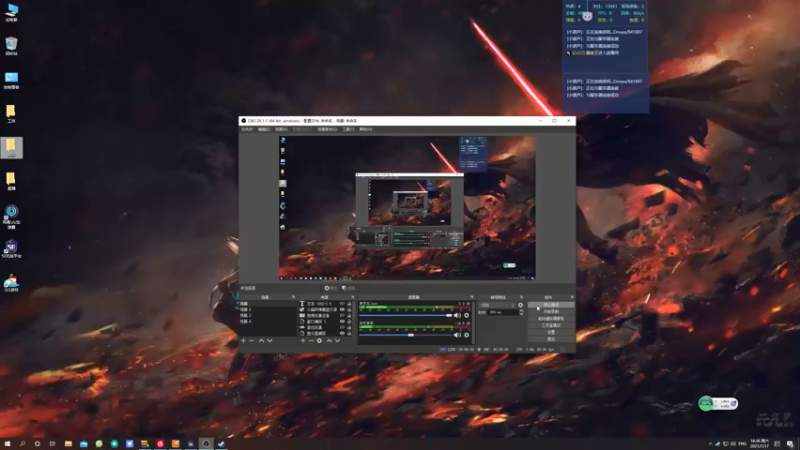The height and width of the screenshot is (450, 800).
Task: Toggle the lock on the 文本 (GDI+) source
Action: click(x=349, y=304)
